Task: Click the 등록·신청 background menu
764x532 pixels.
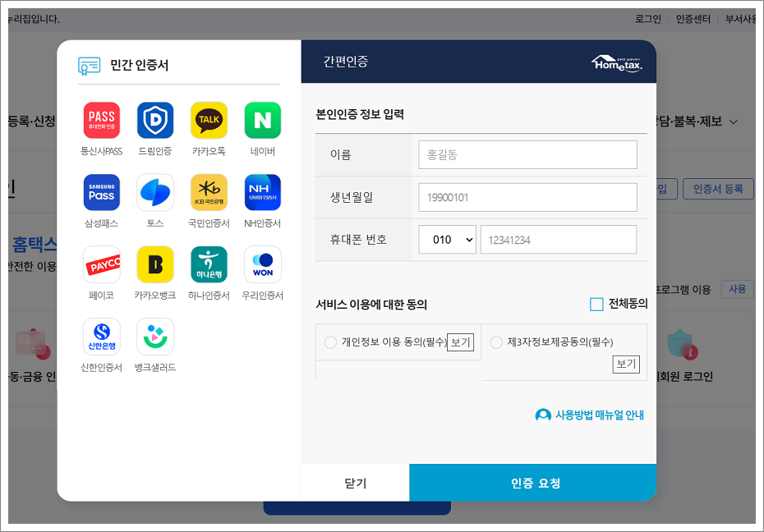Action: tap(32, 122)
